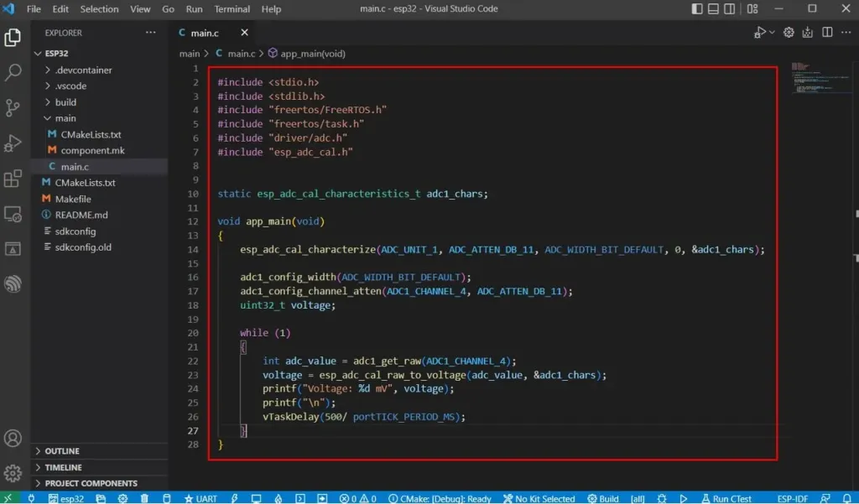This screenshot has width=859, height=504.
Task: Open the Extensions view
Action: [13, 178]
